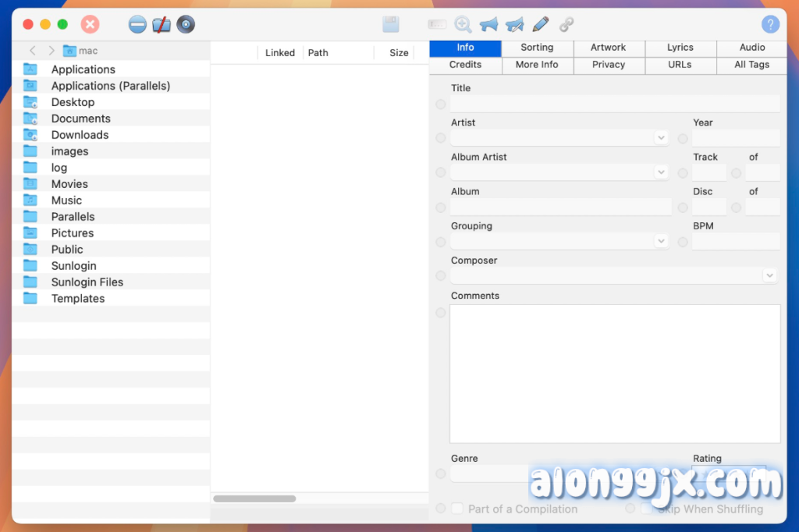Click the folder icon with red slash
This screenshot has width=799, height=532.
pos(162,25)
